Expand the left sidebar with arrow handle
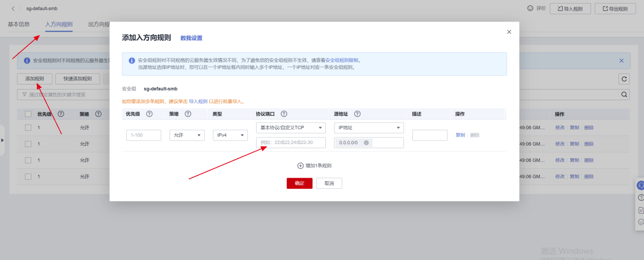Image resolution: width=644 pixels, height=260 pixels. click(2, 140)
